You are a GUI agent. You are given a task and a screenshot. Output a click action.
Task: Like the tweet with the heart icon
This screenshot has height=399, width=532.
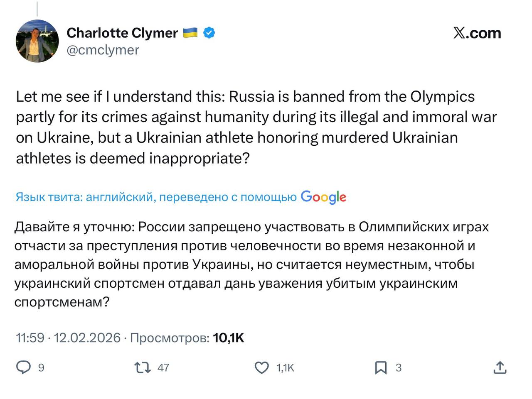261,367
